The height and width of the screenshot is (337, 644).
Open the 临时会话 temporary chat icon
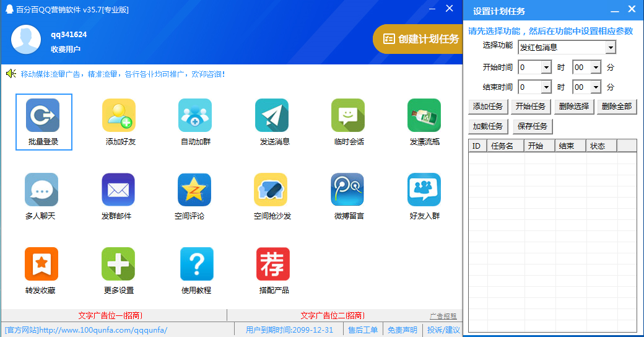[348, 115]
